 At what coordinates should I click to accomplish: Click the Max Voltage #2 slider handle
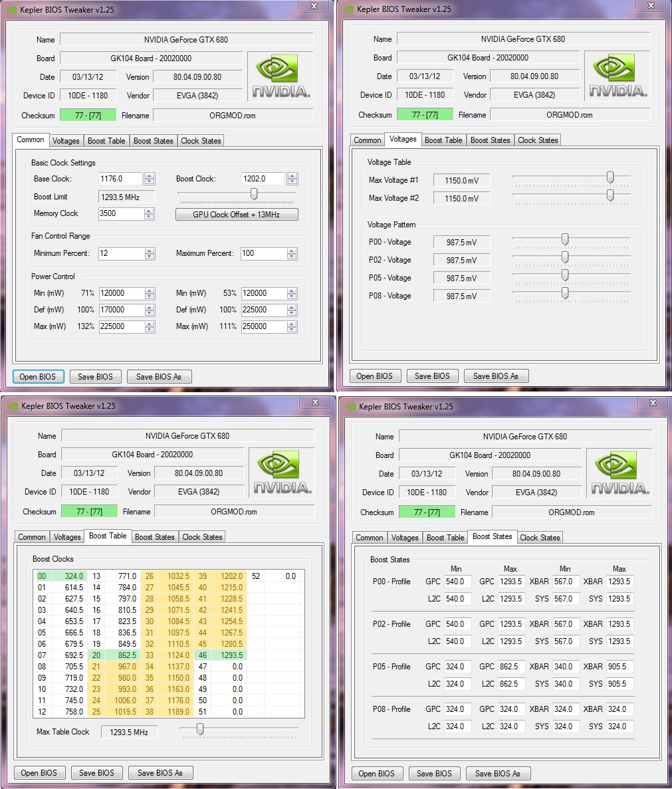coord(610,195)
